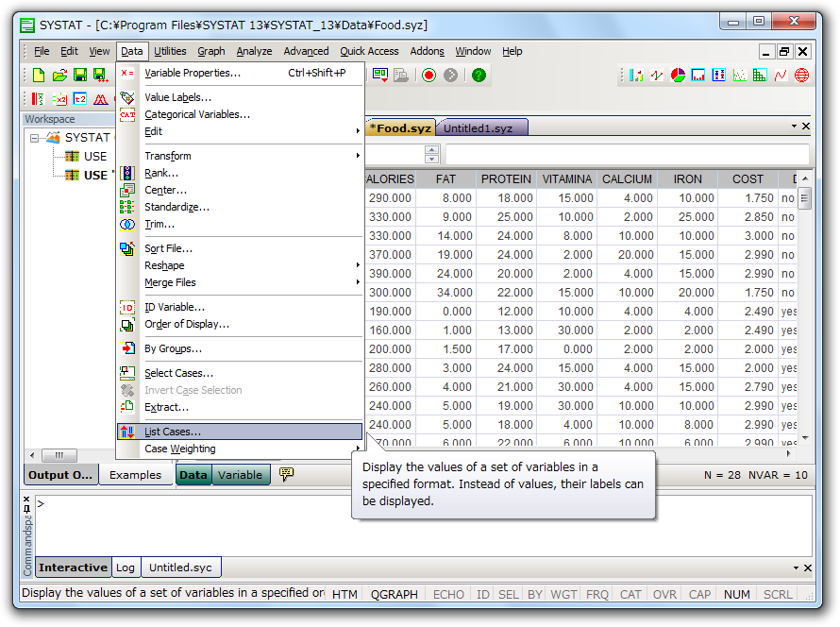Open the Analyze menu
840x627 pixels.
(254, 51)
